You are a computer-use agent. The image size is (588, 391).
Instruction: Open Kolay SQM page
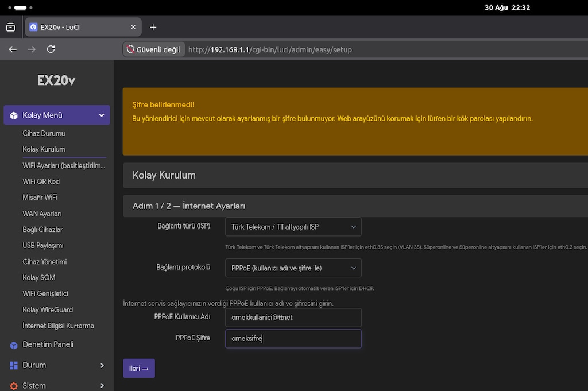(39, 278)
